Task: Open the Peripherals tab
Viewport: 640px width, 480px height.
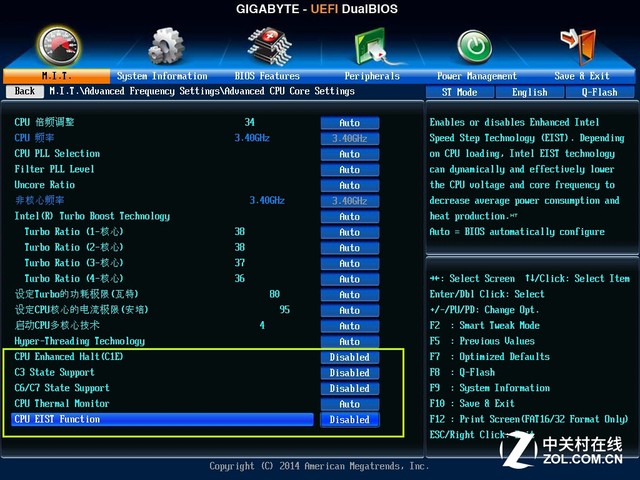Action: coord(372,76)
